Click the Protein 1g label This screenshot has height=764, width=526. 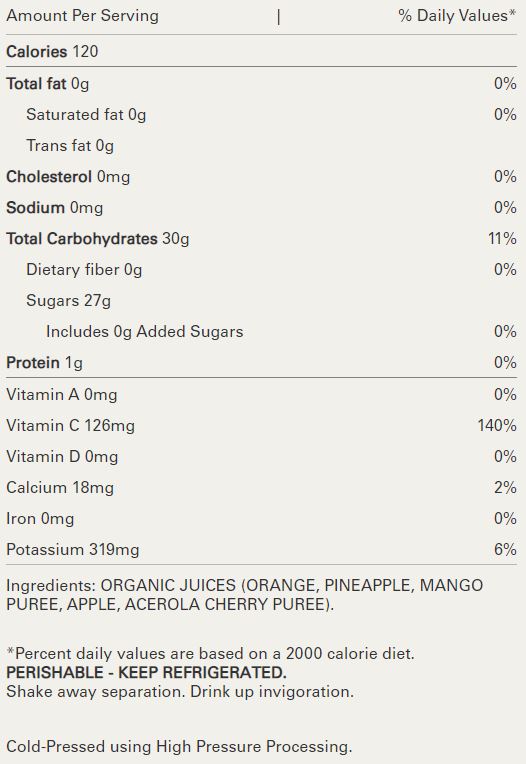coord(44,363)
